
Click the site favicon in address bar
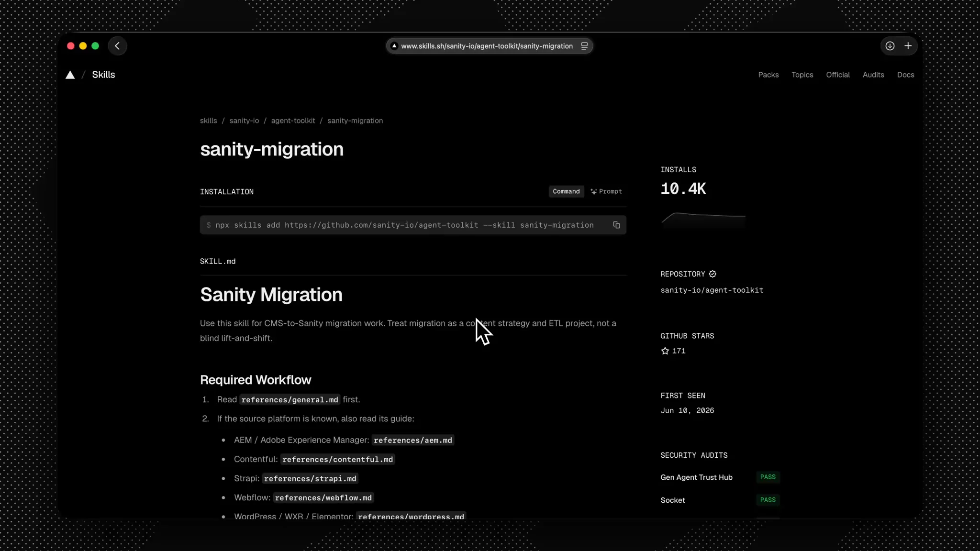[x=394, y=46]
